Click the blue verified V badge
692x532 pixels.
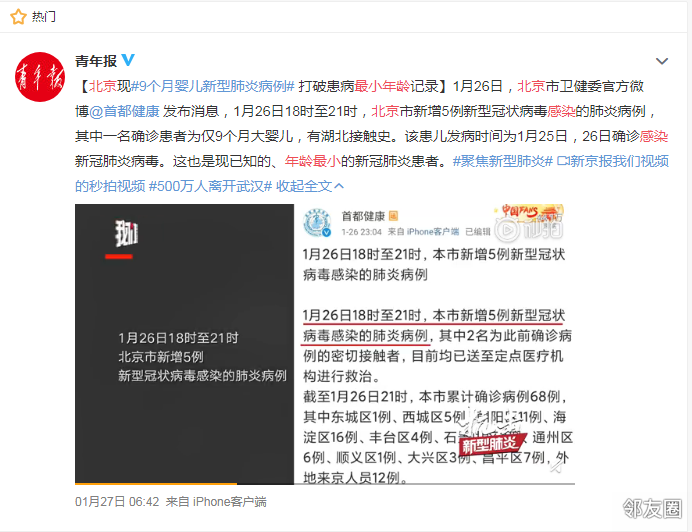[128, 60]
